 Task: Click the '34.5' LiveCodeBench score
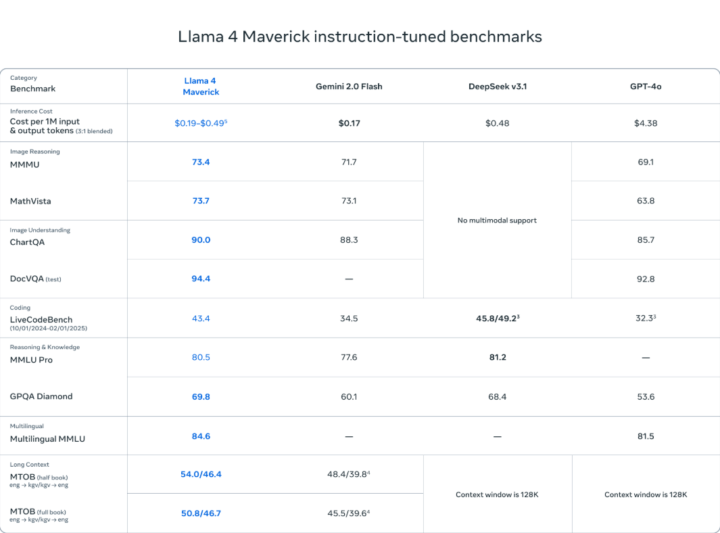coord(349,318)
